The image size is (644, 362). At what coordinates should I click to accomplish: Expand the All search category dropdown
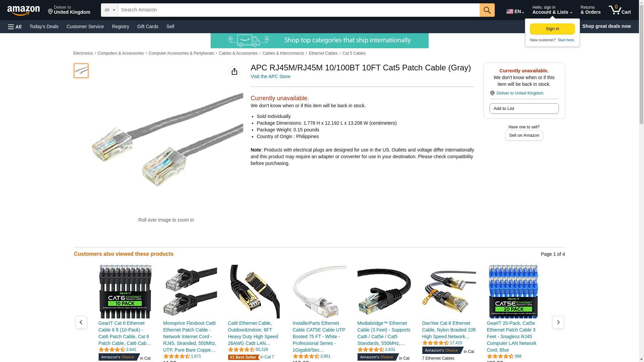click(110, 10)
